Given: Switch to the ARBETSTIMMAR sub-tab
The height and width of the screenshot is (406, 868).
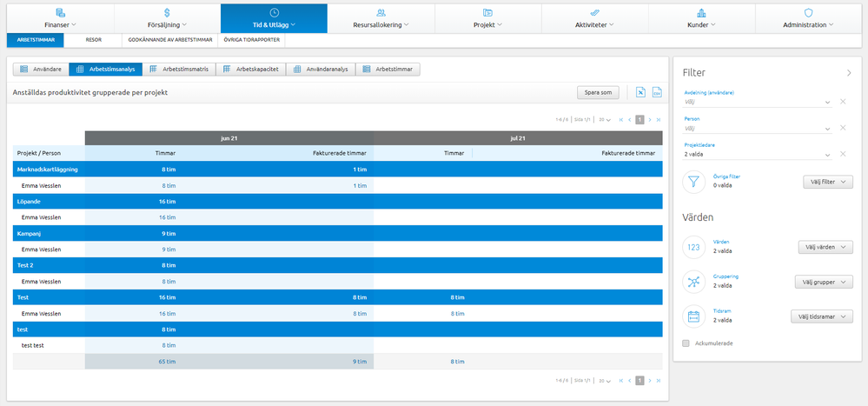Looking at the screenshot, I should tap(36, 40).
